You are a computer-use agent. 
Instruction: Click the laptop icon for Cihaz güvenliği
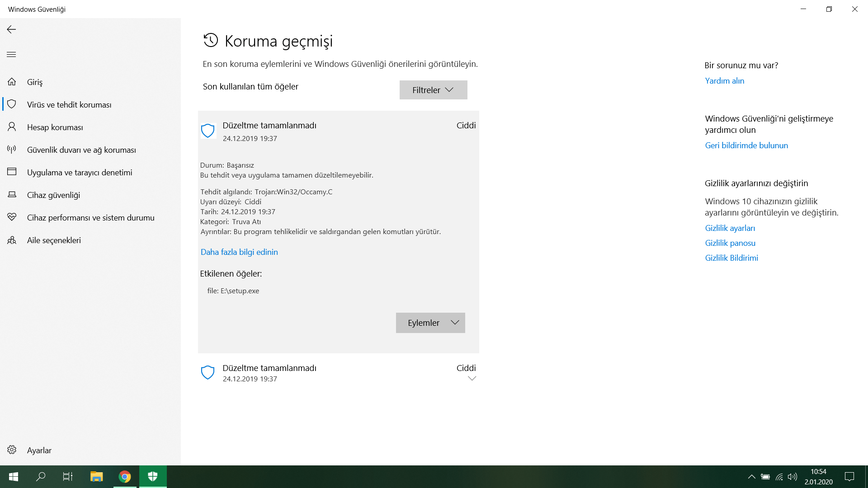[x=12, y=195]
